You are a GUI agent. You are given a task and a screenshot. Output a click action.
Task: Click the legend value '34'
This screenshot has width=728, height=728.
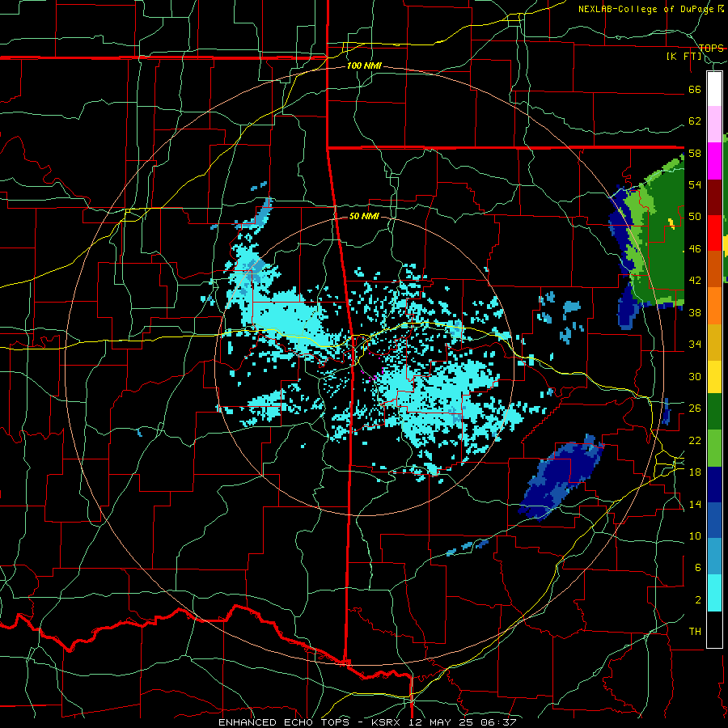tap(695, 345)
